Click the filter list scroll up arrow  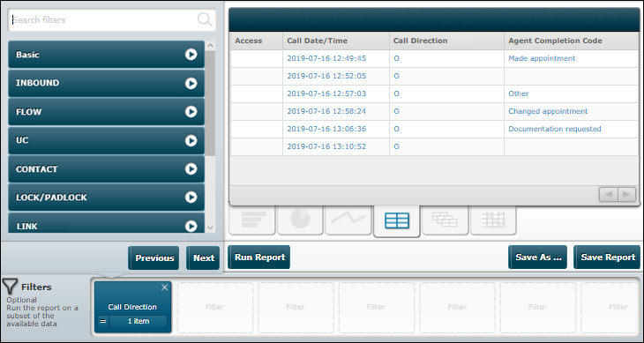(210, 46)
